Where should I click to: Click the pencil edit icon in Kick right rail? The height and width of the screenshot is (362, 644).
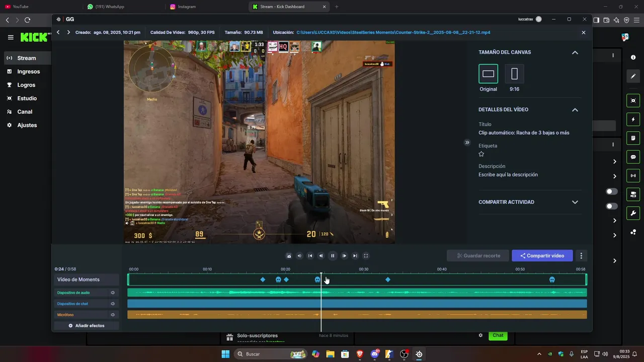tap(633, 76)
